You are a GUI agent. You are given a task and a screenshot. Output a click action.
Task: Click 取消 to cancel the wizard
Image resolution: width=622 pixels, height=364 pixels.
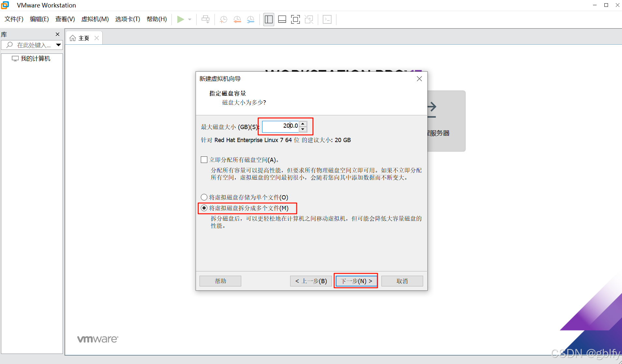coord(402,281)
